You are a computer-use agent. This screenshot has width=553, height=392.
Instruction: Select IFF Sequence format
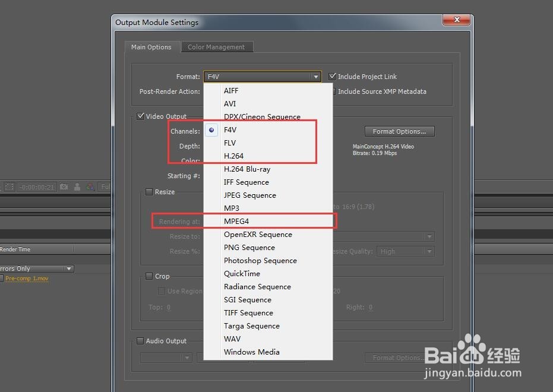tap(268, 182)
